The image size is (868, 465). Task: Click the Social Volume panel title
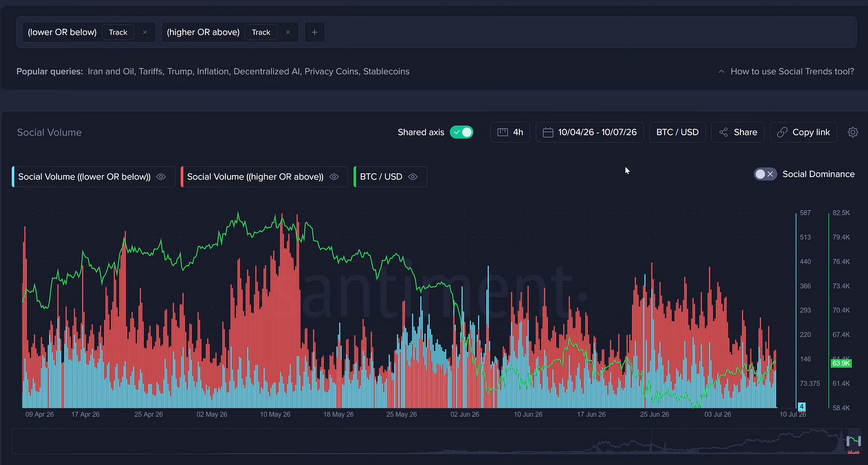[49, 132]
